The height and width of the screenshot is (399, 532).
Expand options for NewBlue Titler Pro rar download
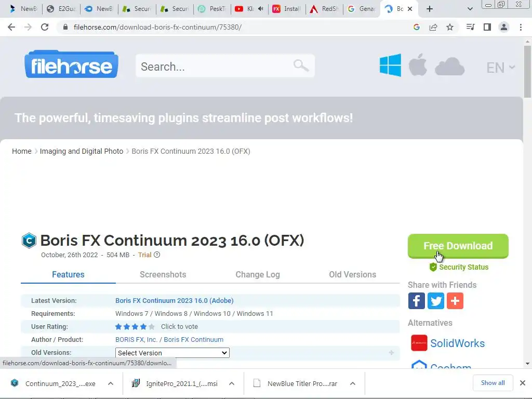[353, 383]
